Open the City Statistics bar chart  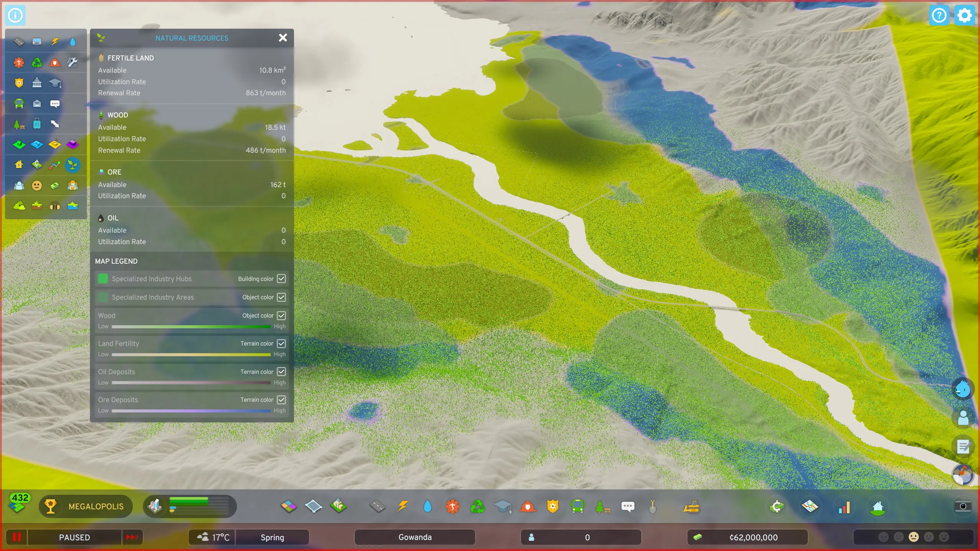[844, 507]
